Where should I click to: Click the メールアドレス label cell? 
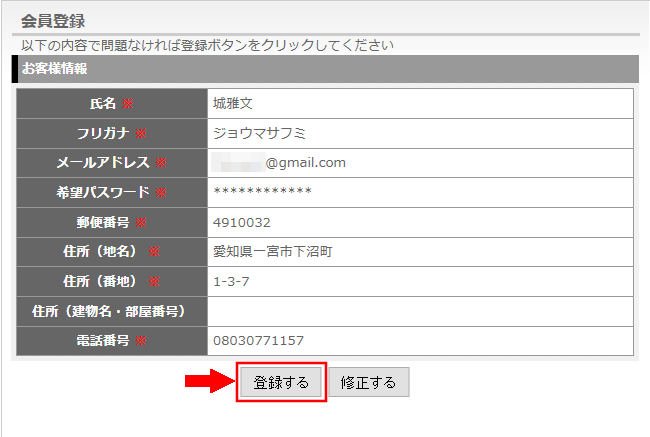(x=112, y=163)
